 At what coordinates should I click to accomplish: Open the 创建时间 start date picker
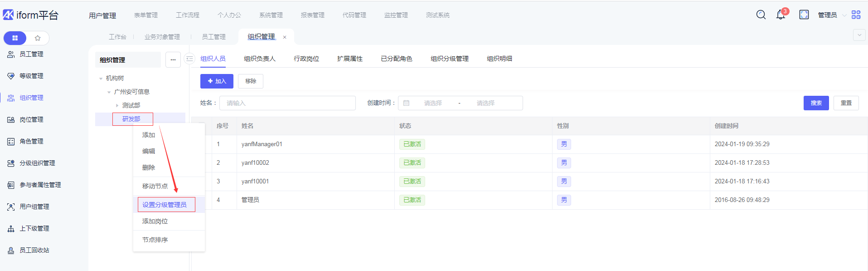click(x=432, y=103)
